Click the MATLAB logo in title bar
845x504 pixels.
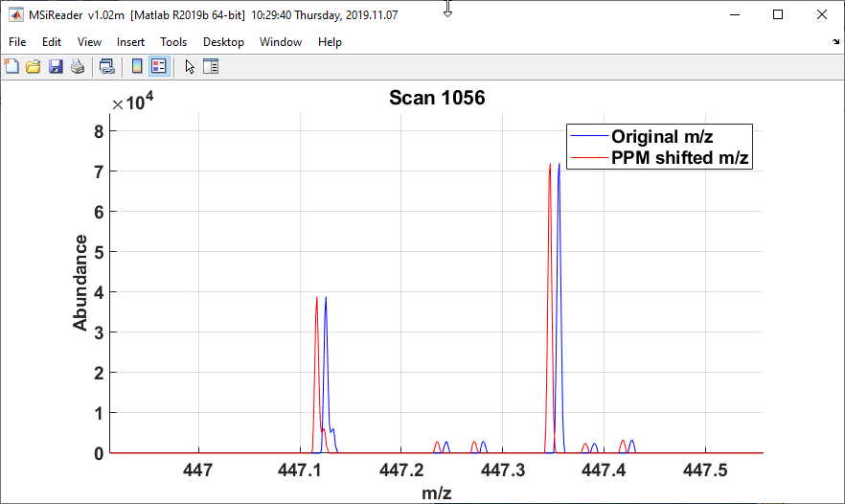(x=16, y=14)
